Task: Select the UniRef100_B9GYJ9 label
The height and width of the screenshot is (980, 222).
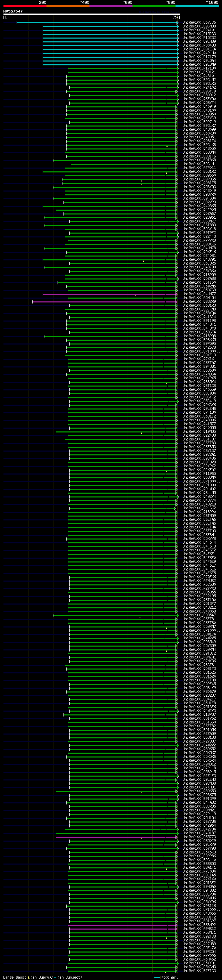Action: pyautogui.click(x=199, y=91)
